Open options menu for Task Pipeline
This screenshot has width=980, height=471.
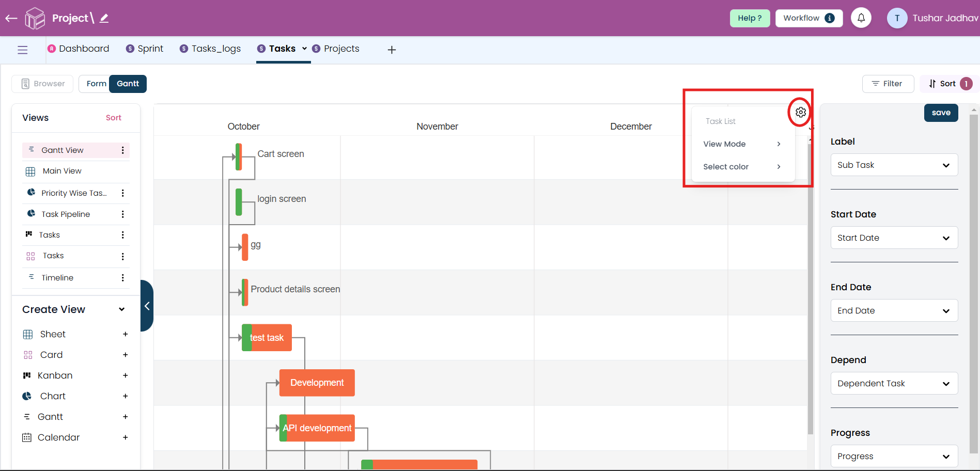(x=122, y=214)
